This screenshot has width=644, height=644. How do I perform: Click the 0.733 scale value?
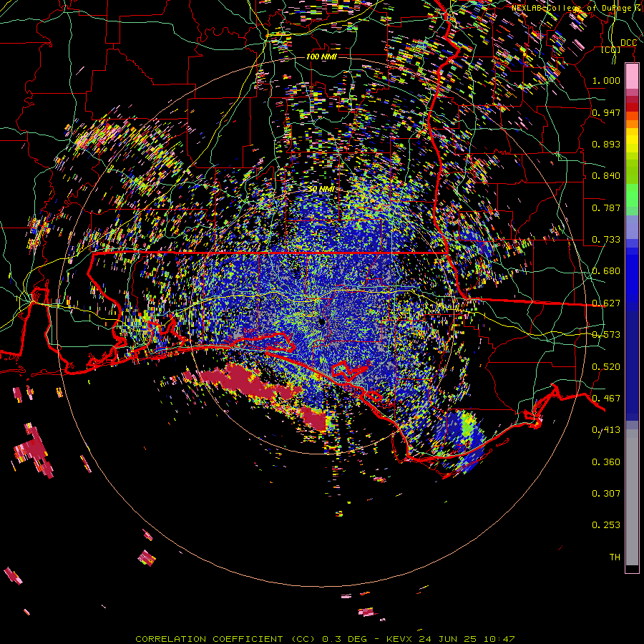click(x=606, y=240)
